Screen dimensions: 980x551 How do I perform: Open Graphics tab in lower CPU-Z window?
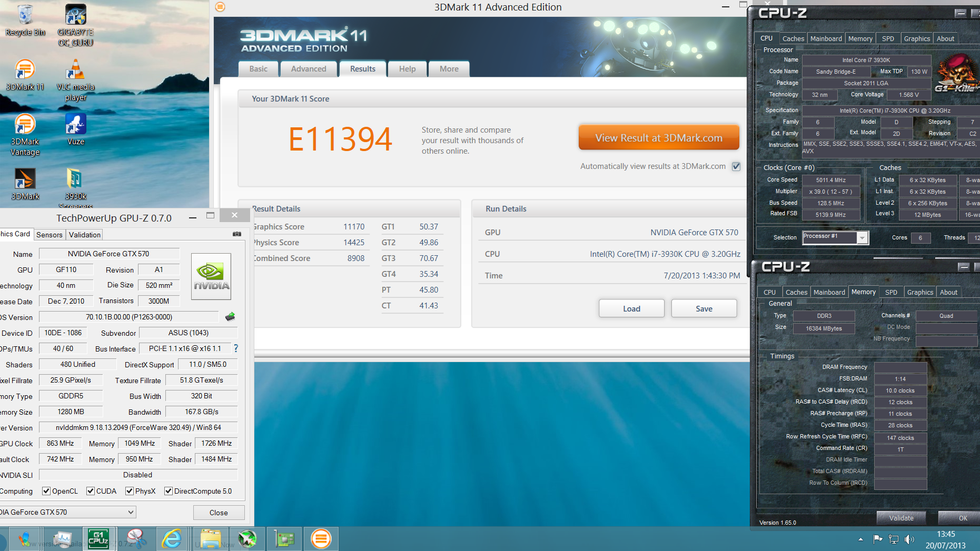(x=920, y=292)
